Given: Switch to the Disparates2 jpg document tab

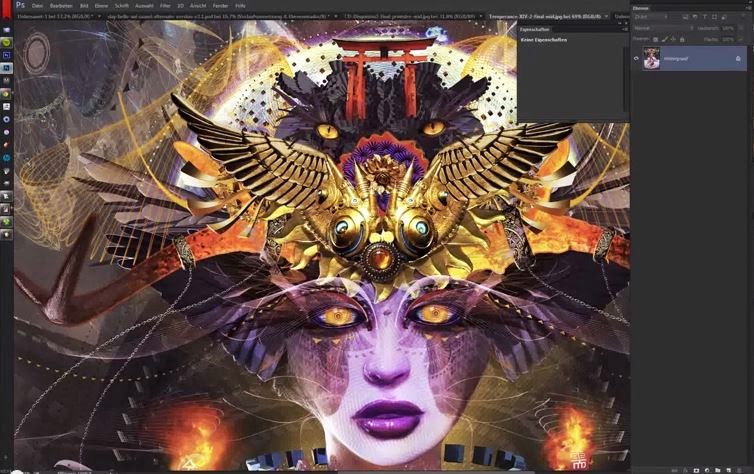Looking at the screenshot, I should coord(410,16).
